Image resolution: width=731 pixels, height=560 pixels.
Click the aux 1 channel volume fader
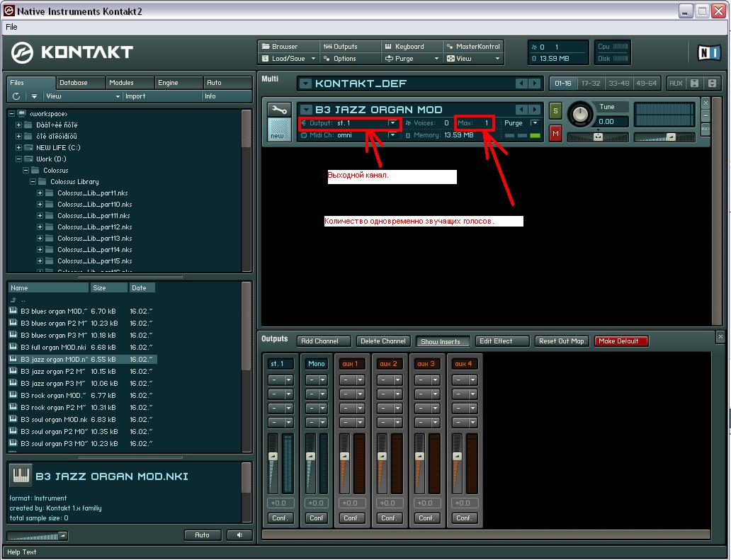coord(344,456)
